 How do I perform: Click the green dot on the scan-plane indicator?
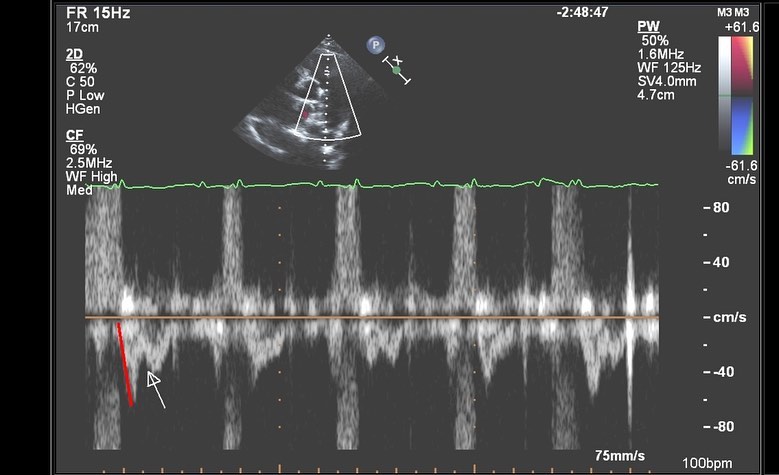point(396,70)
